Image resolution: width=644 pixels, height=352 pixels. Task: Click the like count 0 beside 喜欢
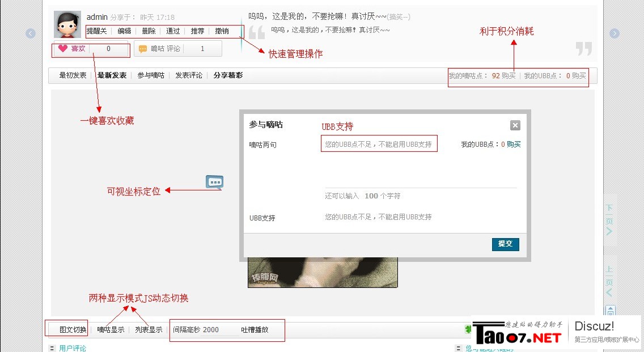tap(108, 49)
